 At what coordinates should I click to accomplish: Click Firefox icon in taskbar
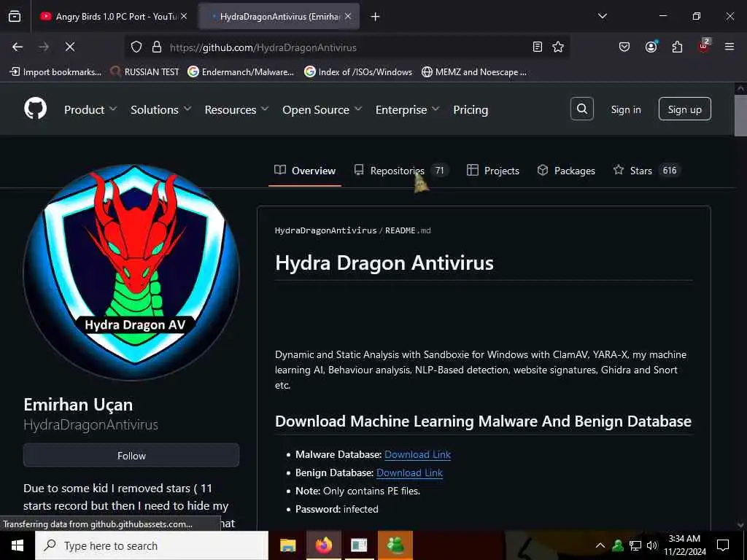(x=323, y=545)
